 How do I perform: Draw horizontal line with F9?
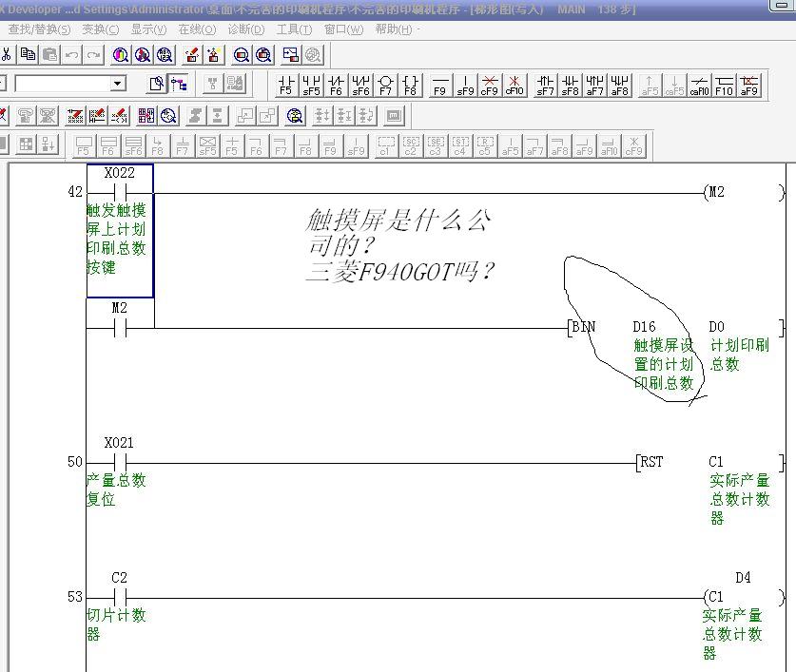pyautogui.click(x=439, y=85)
